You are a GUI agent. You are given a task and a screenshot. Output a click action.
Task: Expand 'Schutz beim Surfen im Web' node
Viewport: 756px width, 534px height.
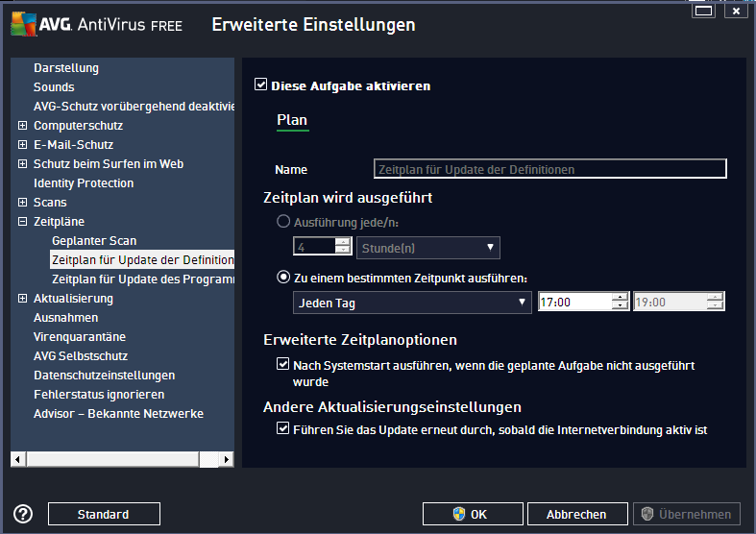click(22, 164)
